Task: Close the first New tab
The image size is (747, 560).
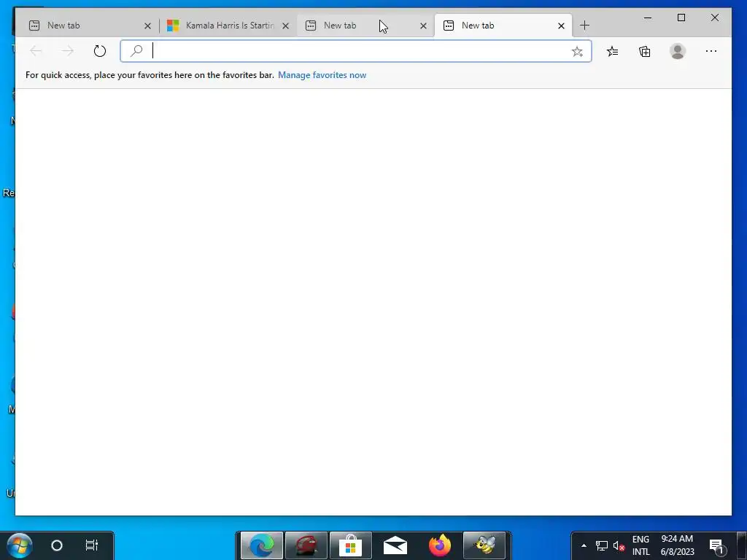Action: coord(147,26)
